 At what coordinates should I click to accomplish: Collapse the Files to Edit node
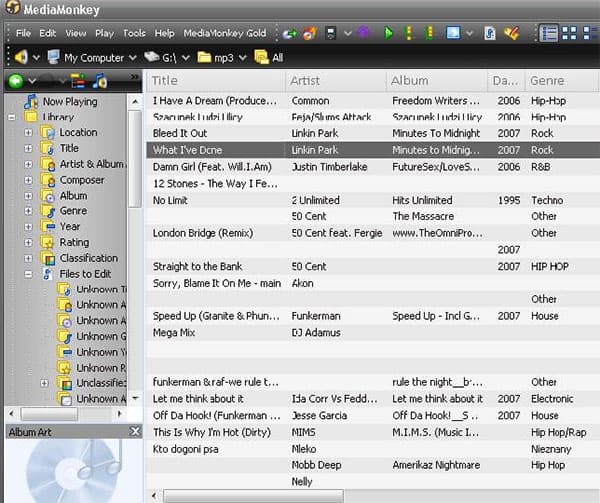pos(28,274)
